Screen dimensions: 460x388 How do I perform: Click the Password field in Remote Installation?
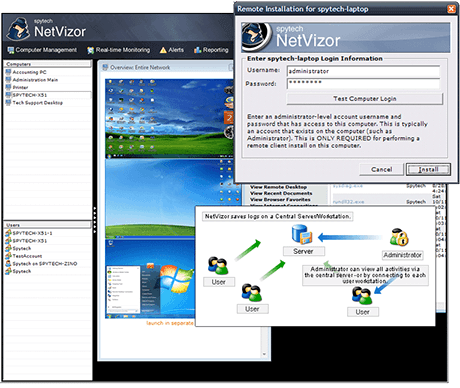[363, 83]
